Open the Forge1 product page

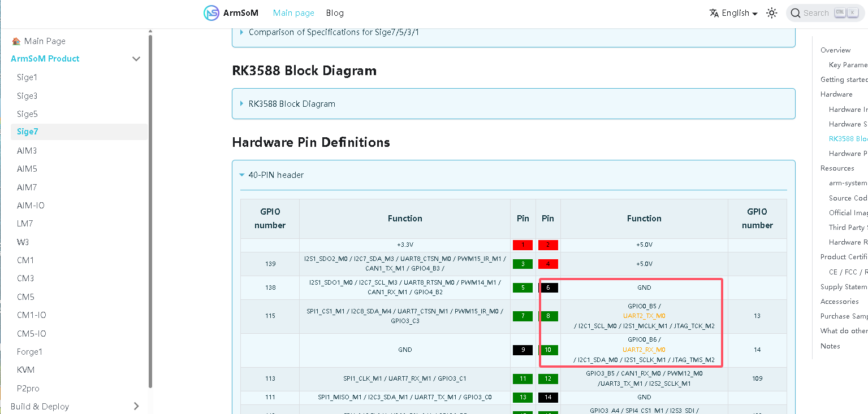click(29, 352)
